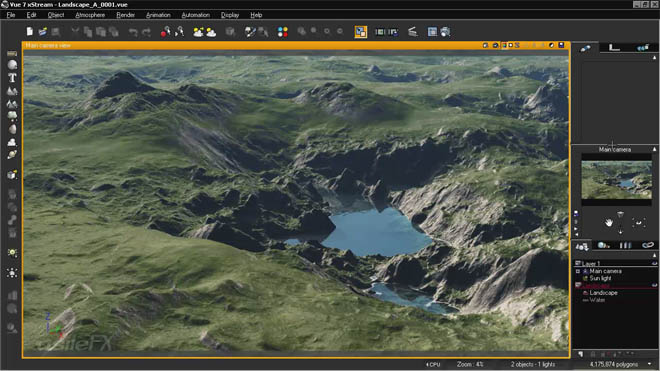Click the Open scene folder icon
Image resolution: width=660 pixels, height=371 pixels.
click(43, 32)
